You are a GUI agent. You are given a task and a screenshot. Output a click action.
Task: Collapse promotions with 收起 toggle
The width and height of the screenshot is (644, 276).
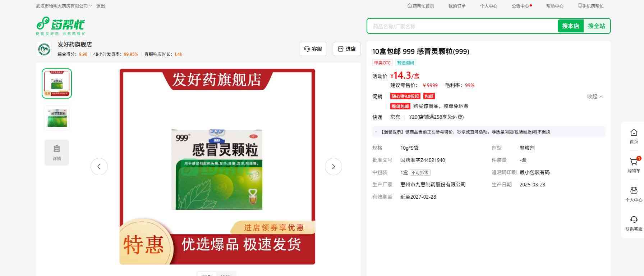pyautogui.click(x=595, y=96)
